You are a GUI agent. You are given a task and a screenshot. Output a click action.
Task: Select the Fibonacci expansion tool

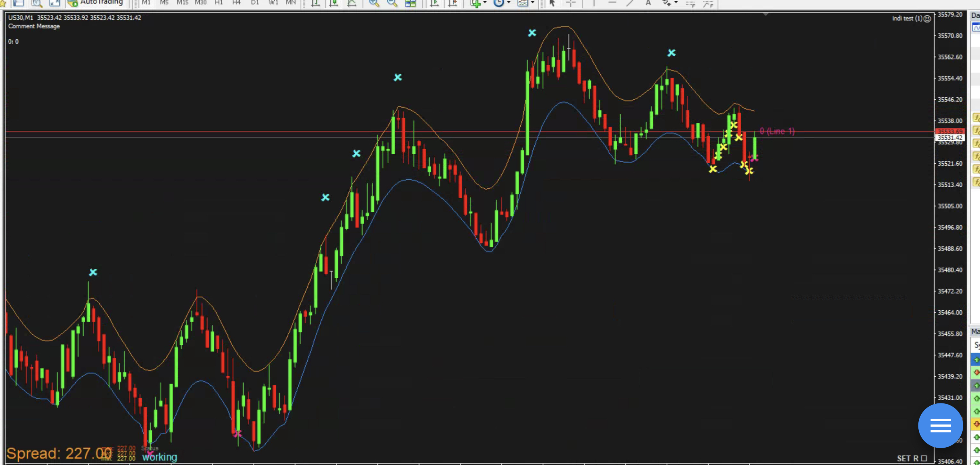click(708, 4)
